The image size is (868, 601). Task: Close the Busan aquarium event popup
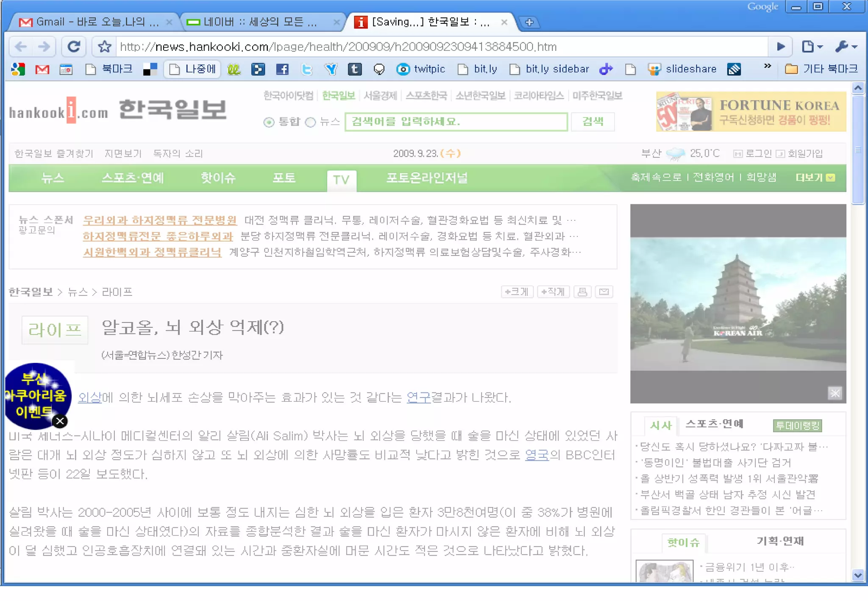coord(60,421)
